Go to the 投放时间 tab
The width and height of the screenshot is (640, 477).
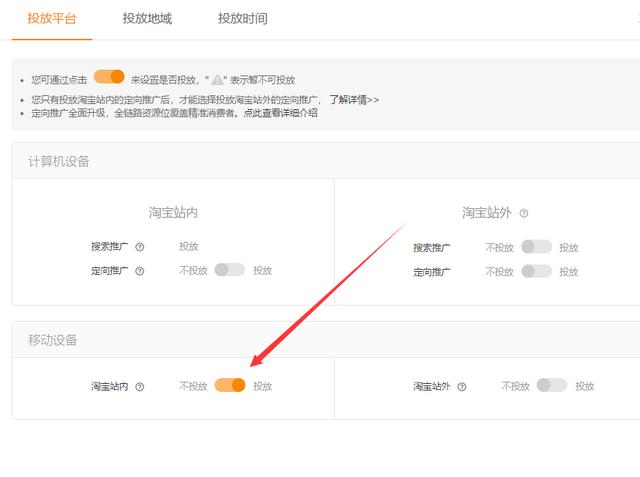[242, 19]
